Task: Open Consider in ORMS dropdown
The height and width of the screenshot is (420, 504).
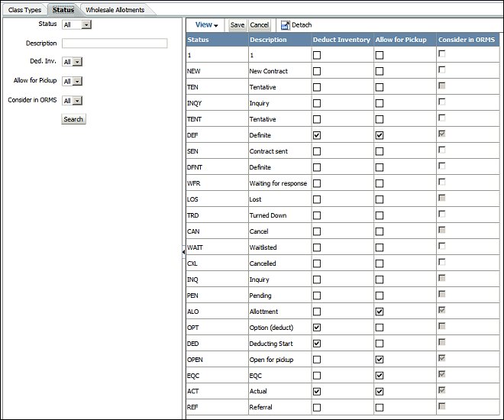Action: pos(72,100)
